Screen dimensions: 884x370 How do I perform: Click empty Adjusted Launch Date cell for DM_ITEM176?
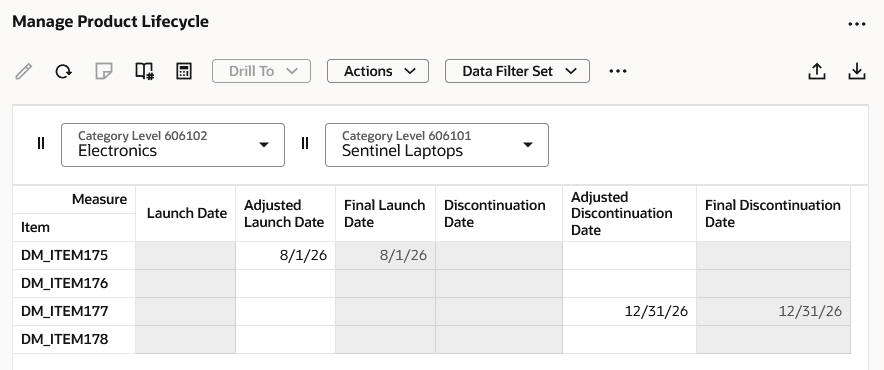(x=285, y=283)
